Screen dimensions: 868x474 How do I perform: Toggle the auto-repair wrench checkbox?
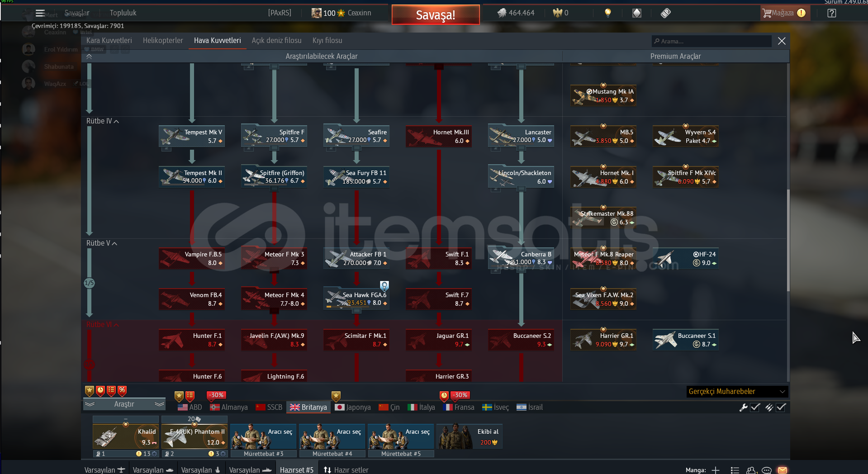pos(755,408)
